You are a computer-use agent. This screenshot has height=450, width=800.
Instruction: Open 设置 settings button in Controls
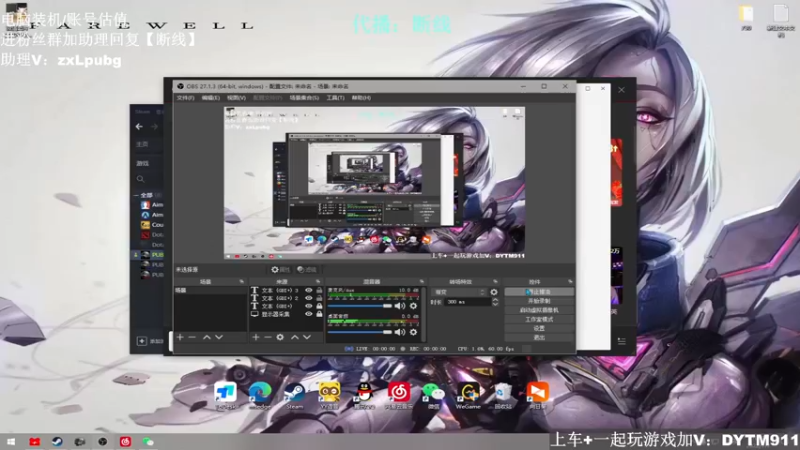pyautogui.click(x=539, y=329)
